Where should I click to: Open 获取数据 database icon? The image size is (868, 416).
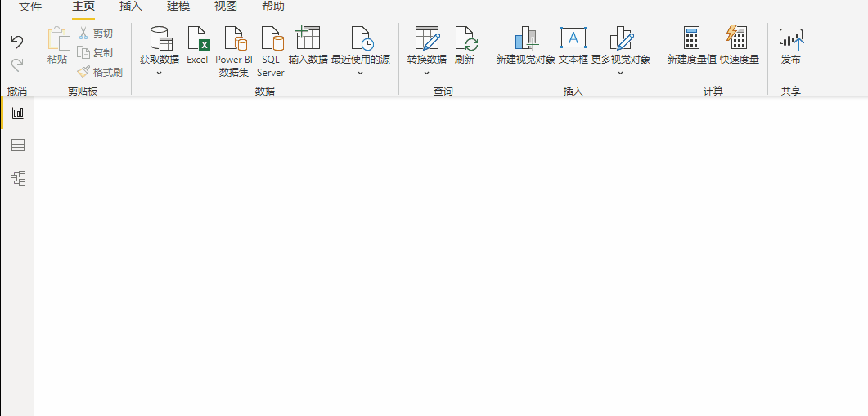coord(161,38)
